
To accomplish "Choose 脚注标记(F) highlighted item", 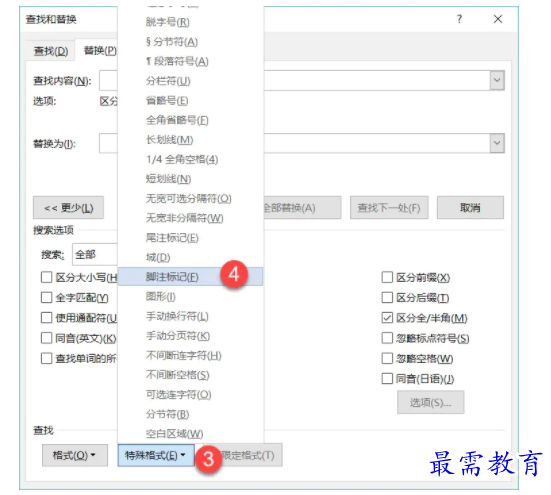I will tap(190, 277).
